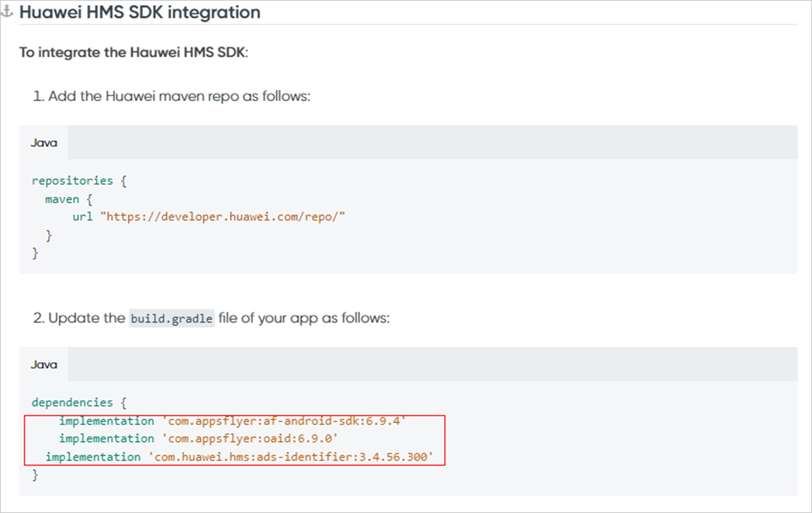Click the developer.huawei.com repo URL string
Viewport: 812px width, 513px height.
[225, 217]
